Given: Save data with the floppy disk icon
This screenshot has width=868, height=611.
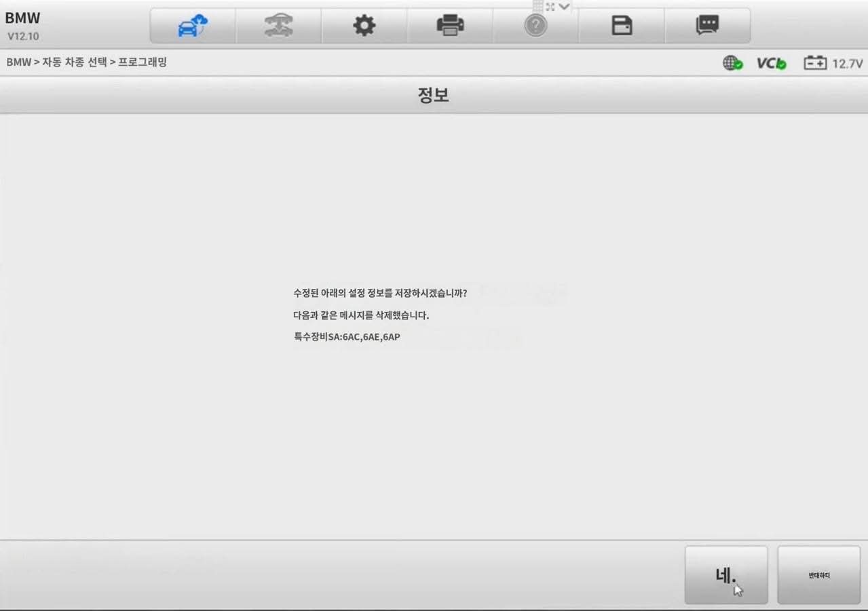Looking at the screenshot, I should tap(622, 26).
